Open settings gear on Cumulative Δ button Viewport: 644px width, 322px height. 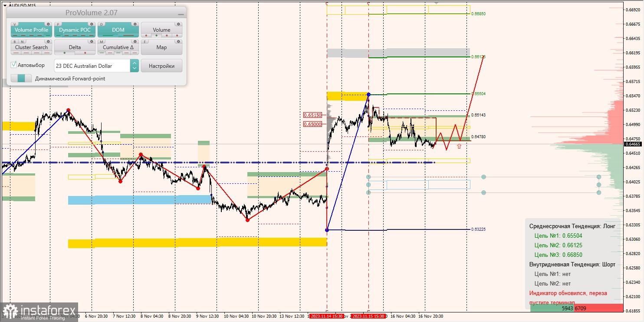point(135,42)
